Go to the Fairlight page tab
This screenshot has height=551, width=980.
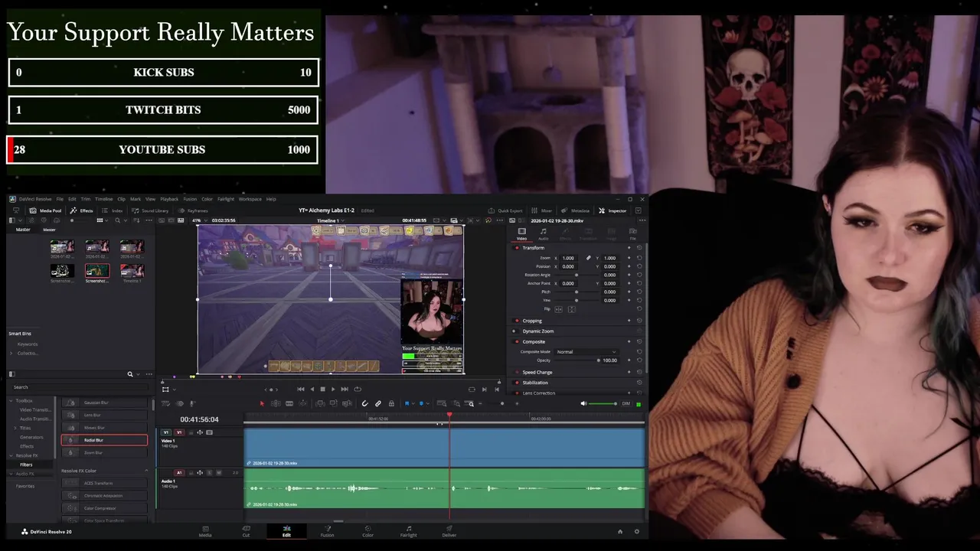(409, 531)
